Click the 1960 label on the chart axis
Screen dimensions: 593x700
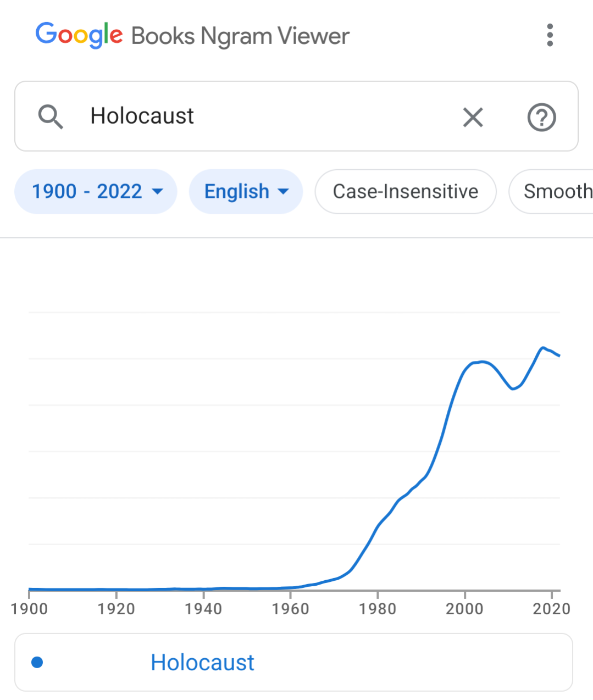290,608
